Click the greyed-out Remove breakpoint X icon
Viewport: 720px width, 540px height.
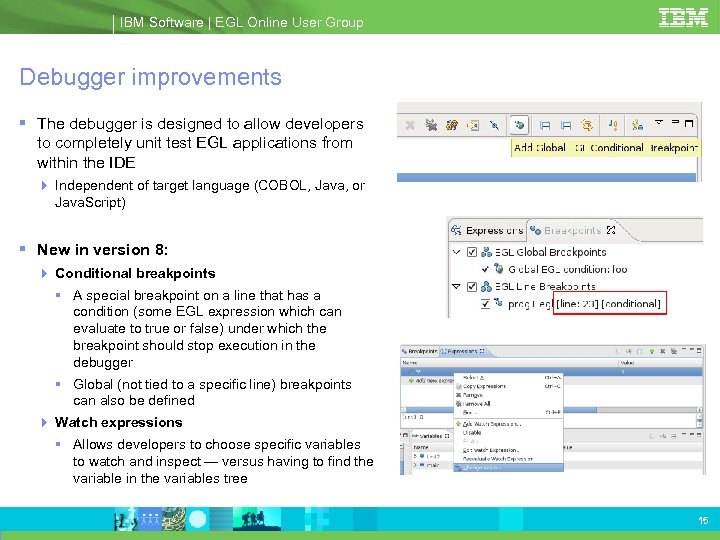(x=410, y=125)
